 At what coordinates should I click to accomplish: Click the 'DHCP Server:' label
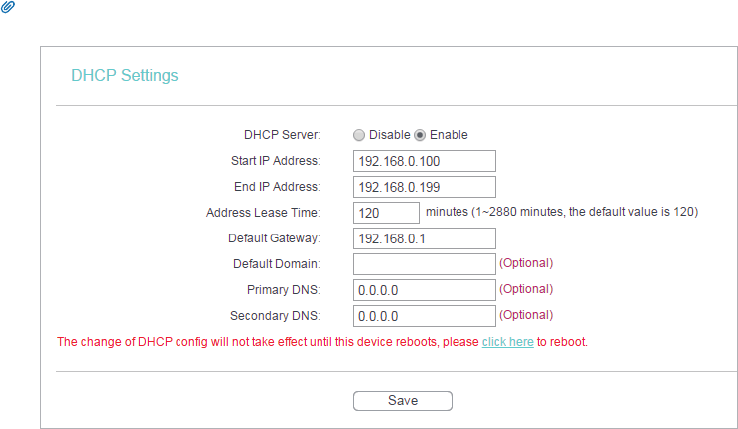pos(282,135)
